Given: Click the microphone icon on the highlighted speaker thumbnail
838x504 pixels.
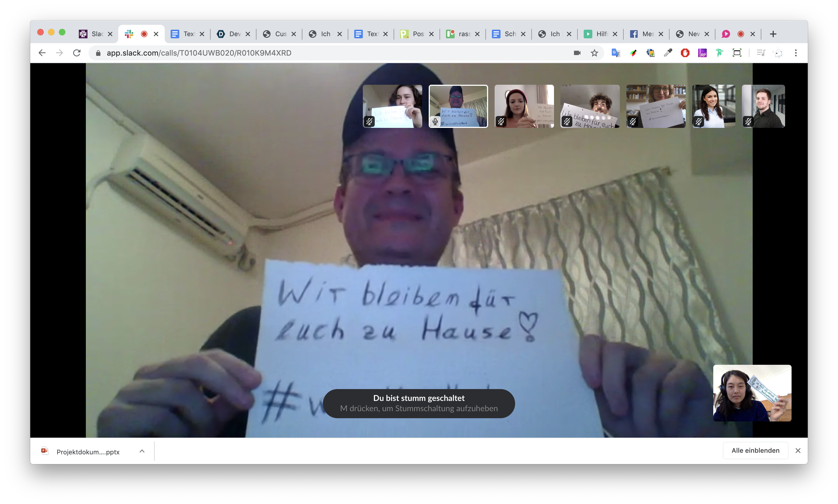Looking at the screenshot, I should click(435, 122).
